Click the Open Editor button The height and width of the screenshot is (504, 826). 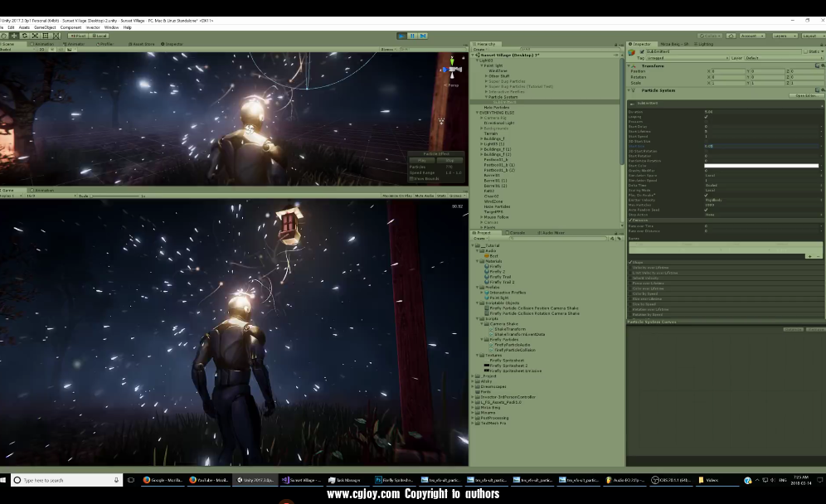point(804,95)
